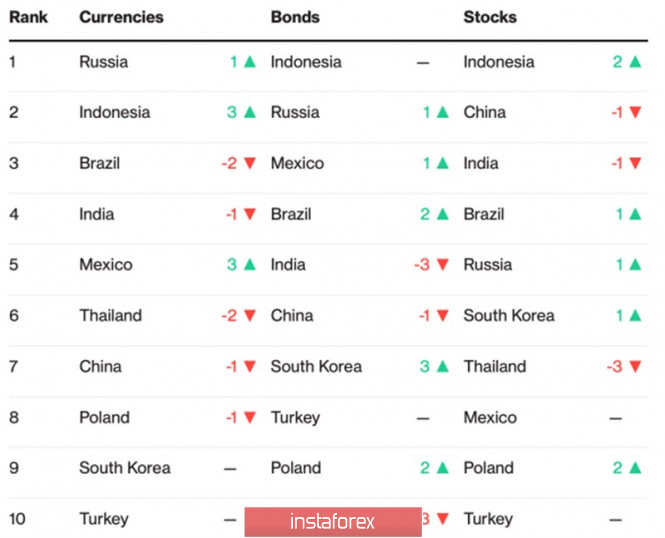Image resolution: width=665 pixels, height=538 pixels.
Task: Click red down arrow next to China in Stocks
Action: click(635, 112)
